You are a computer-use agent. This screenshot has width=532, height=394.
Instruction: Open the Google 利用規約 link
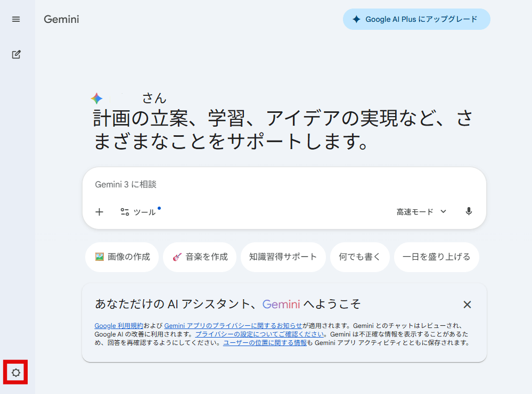119,326
